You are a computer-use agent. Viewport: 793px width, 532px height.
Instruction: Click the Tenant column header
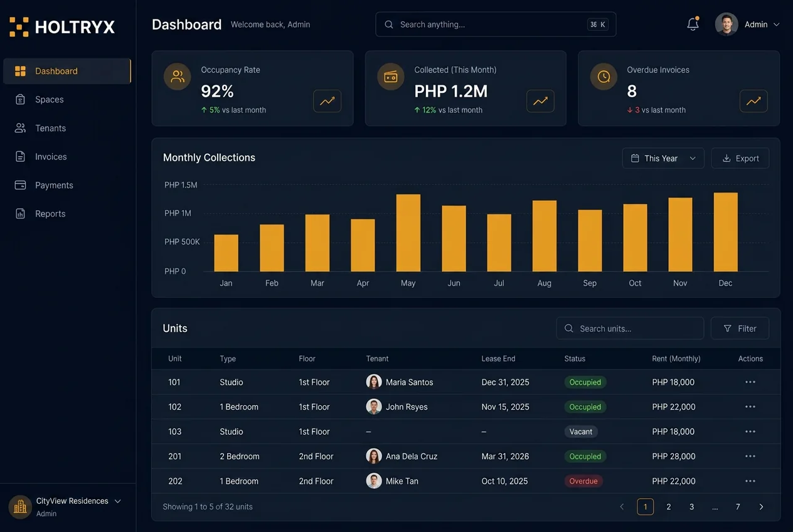377,359
